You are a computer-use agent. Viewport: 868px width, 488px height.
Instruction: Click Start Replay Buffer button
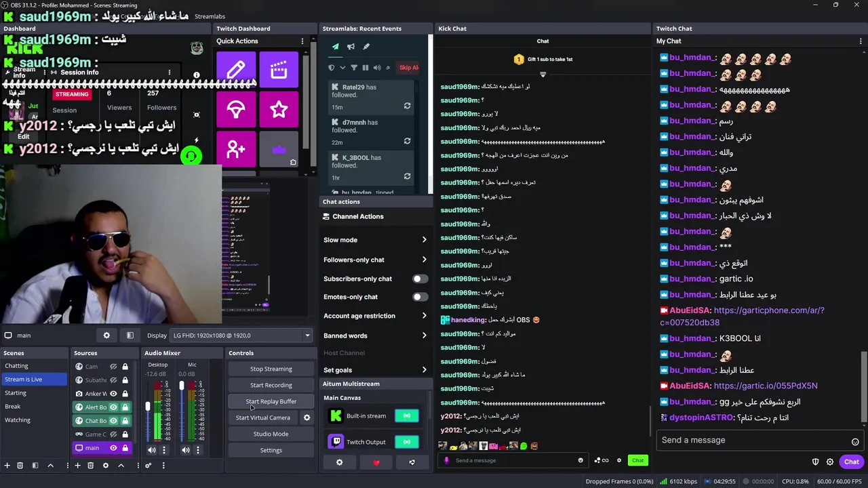pyautogui.click(x=271, y=402)
